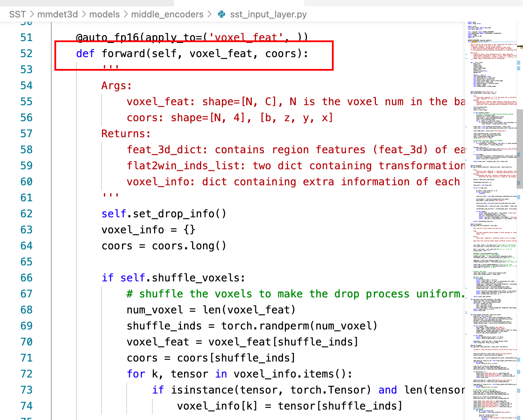The width and height of the screenshot is (523, 420).
Task: Click the orange class name highlight in minimap
Action: [x=475, y=41]
